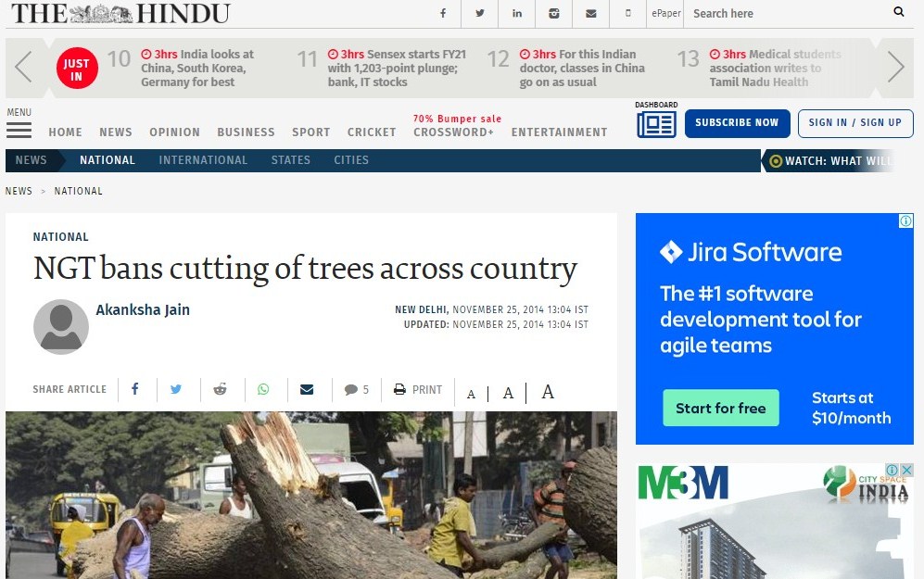The height and width of the screenshot is (579, 924).
Task: Share article via Twitter icon
Action: point(175,389)
